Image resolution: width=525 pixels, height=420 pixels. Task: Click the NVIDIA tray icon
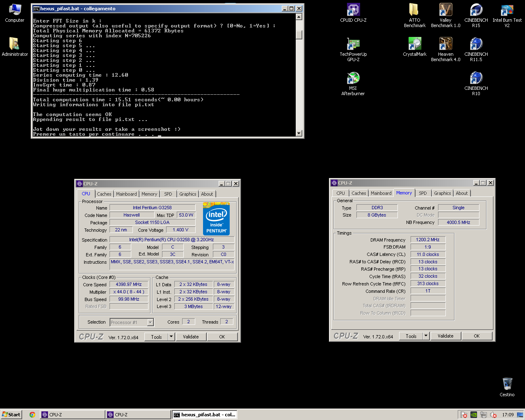[x=474, y=415]
